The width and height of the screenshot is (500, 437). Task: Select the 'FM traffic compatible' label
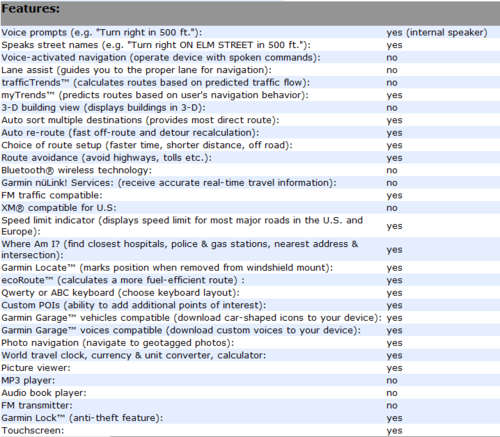point(52,195)
